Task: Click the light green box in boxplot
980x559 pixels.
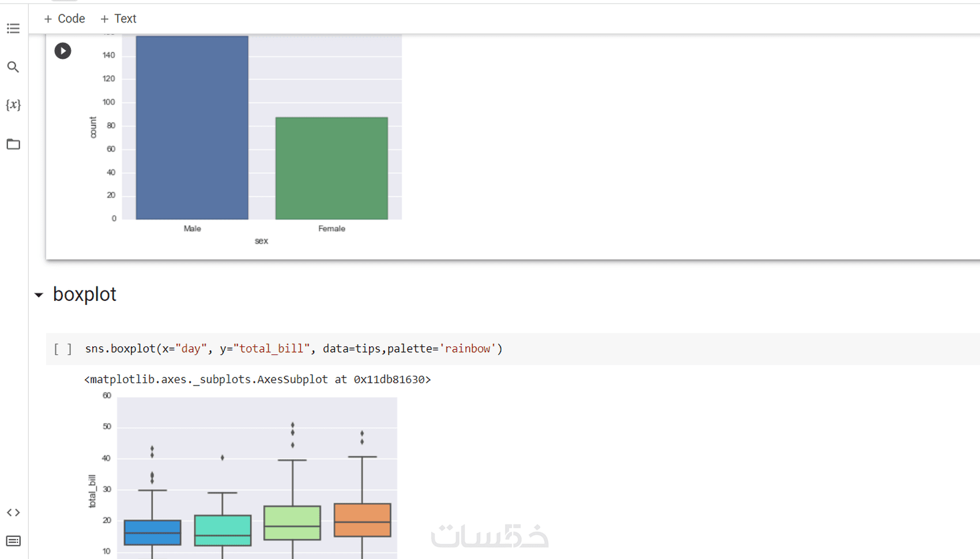Action: point(292,523)
